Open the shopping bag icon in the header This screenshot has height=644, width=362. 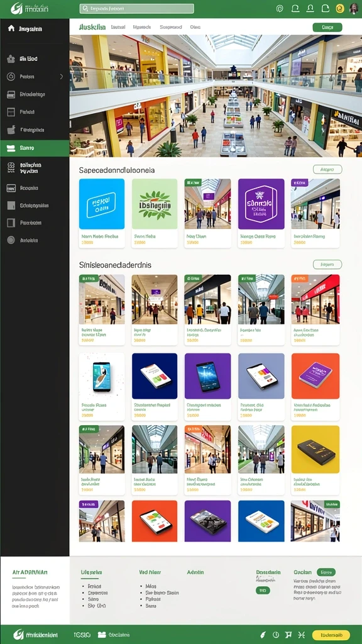coord(325,9)
